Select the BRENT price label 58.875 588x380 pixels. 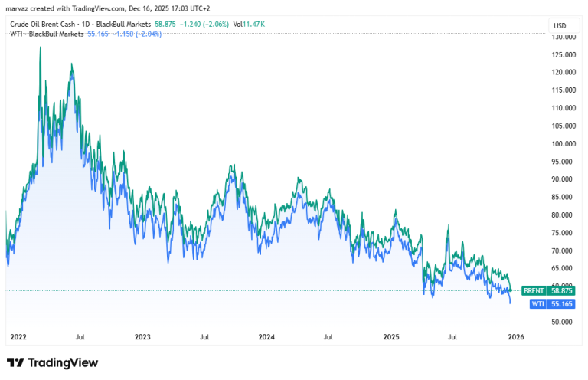pyautogui.click(x=548, y=290)
